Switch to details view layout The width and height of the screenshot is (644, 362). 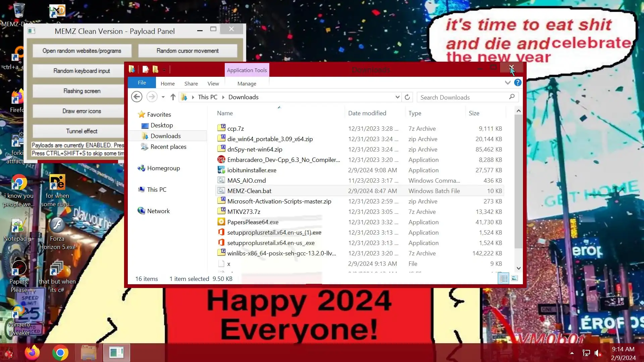click(x=503, y=278)
